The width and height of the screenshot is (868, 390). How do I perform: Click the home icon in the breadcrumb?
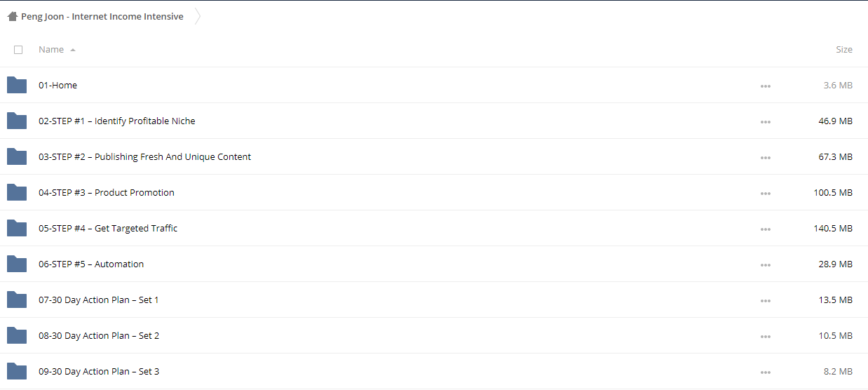point(13,16)
